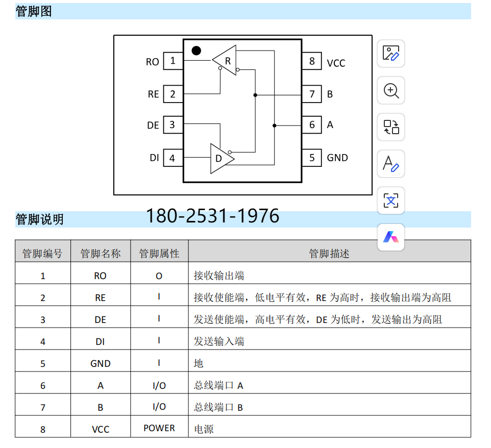Click the '管脚图' section heading
This screenshot has height=448, width=491.
(34, 11)
